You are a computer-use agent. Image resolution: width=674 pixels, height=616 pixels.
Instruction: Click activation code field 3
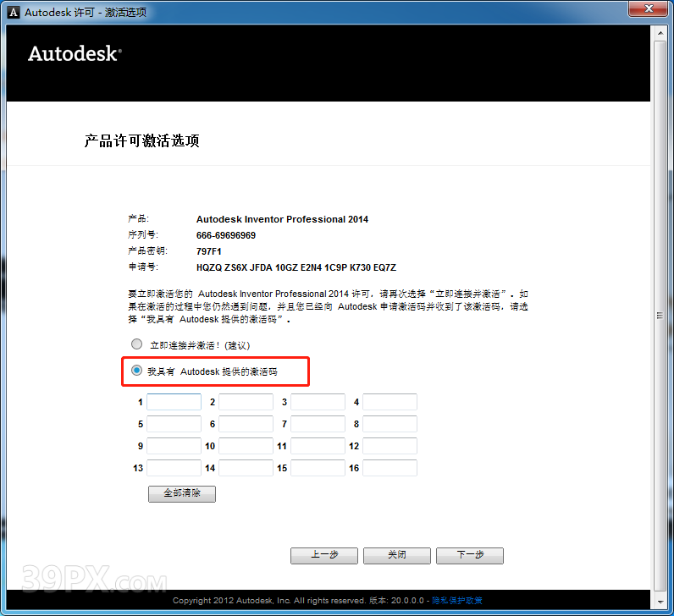pos(318,402)
